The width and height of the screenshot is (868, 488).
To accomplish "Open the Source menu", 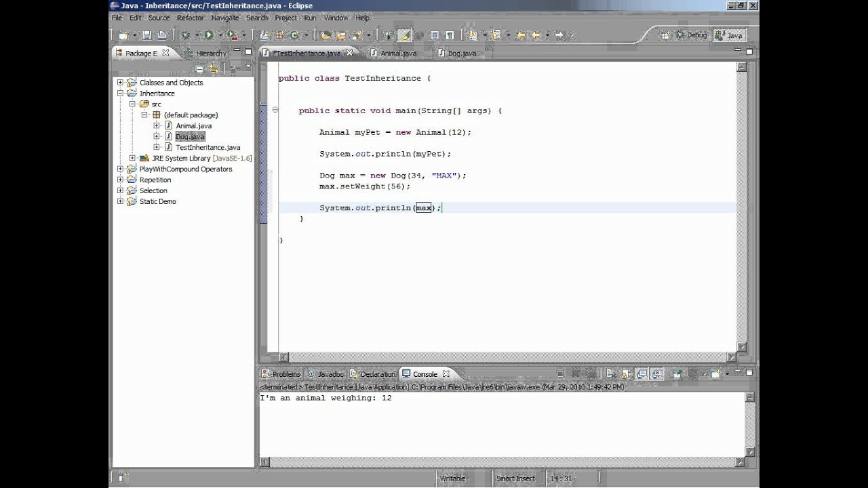I will pyautogui.click(x=159, y=18).
